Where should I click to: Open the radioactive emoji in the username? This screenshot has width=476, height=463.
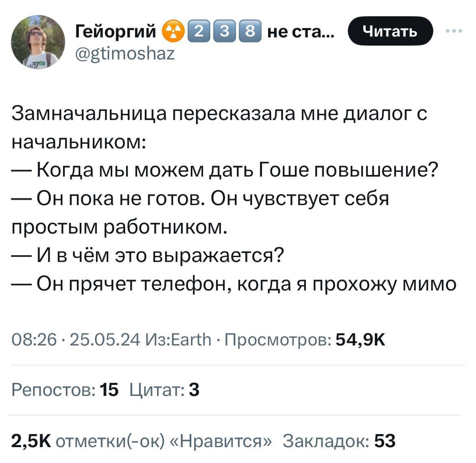pos(173,30)
